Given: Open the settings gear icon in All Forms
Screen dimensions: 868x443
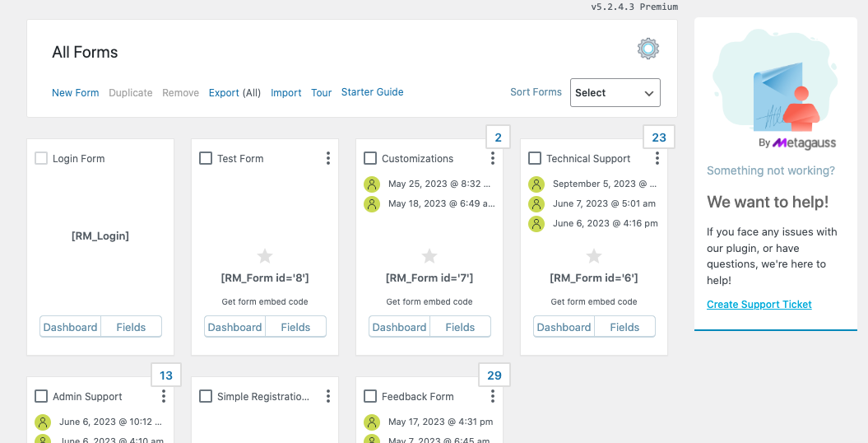Looking at the screenshot, I should pyautogui.click(x=648, y=49).
